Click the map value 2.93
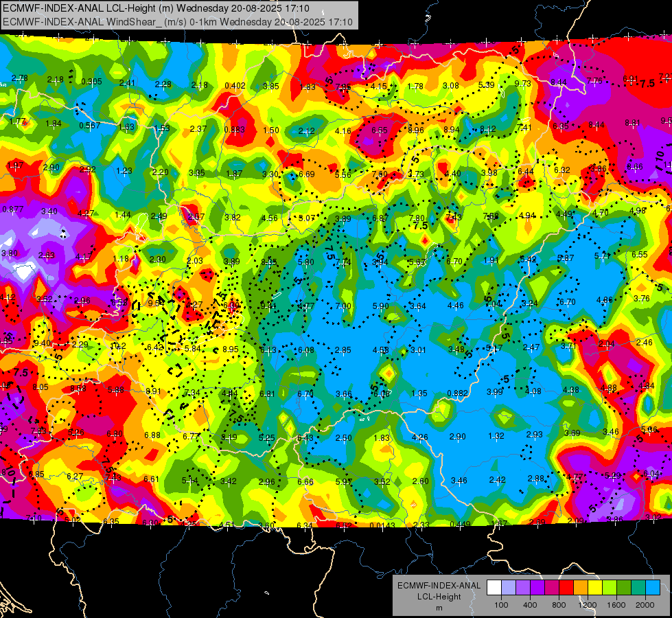Screen dimensions: 672x618 (534, 435)
